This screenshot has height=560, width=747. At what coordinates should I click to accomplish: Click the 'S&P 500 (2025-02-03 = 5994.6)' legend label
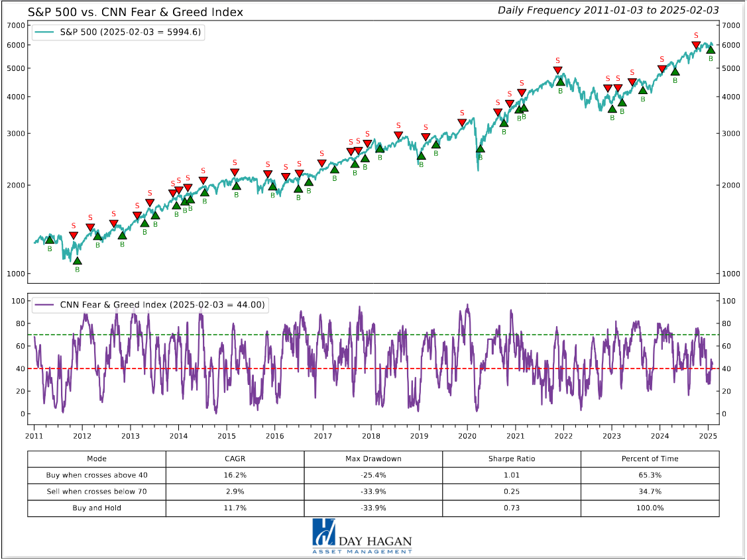(130, 32)
